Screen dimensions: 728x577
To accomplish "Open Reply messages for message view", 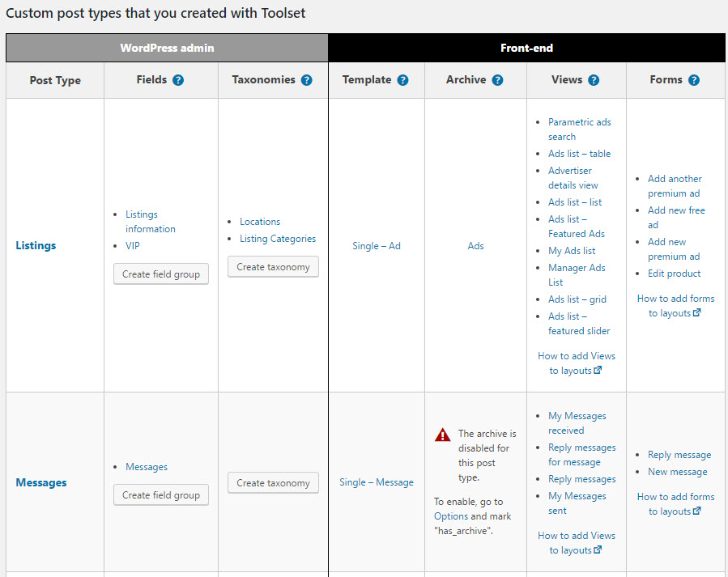I will click(581, 455).
